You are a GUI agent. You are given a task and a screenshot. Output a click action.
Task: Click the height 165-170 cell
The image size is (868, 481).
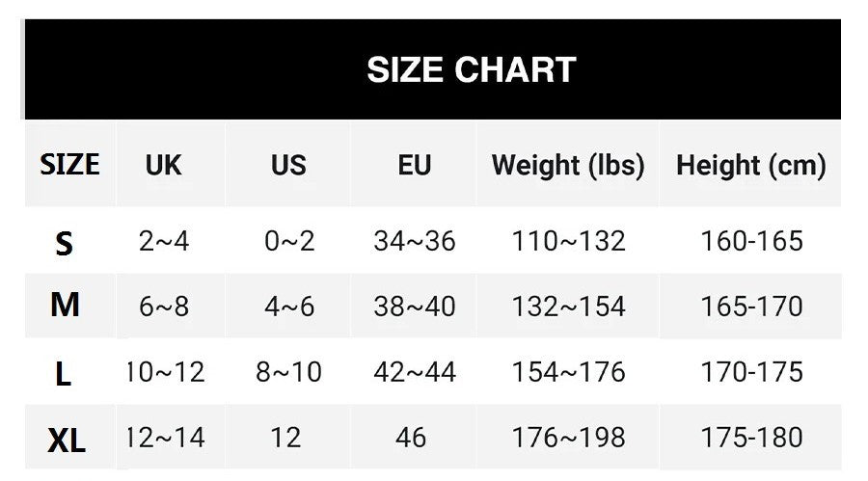point(751,307)
